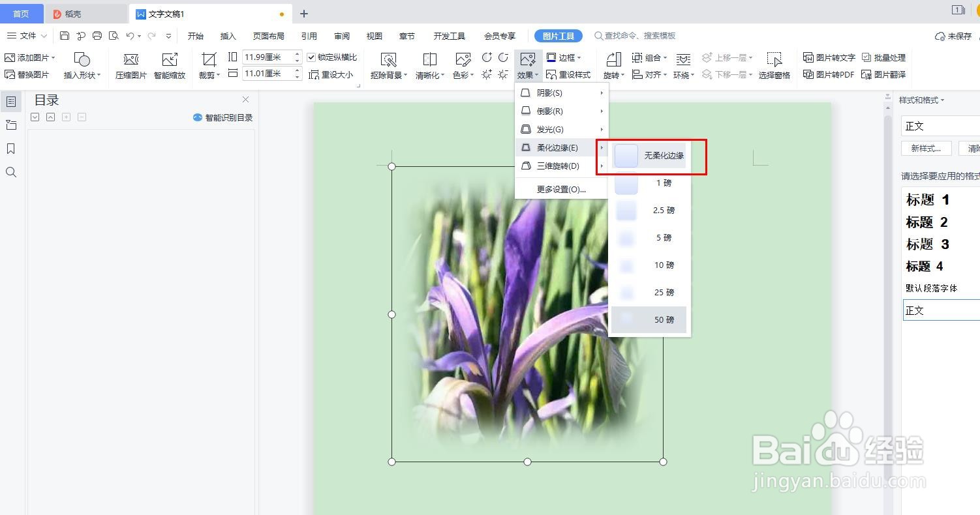Viewport: 980px width, 515px height.
Task: Open search icon in left sidebar
Action: (11, 172)
